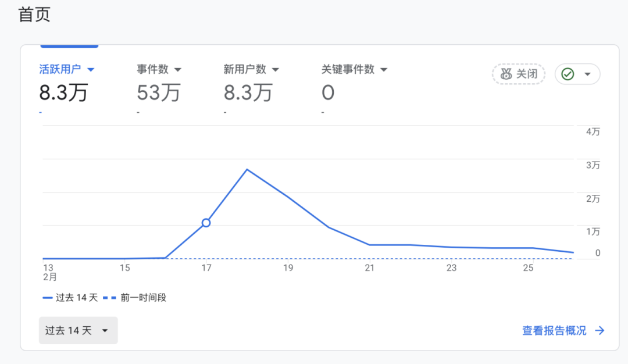The image size is (628, 364).
Task: Click the medal icon on the 关闭 button
Action: (x=506, y=74)
